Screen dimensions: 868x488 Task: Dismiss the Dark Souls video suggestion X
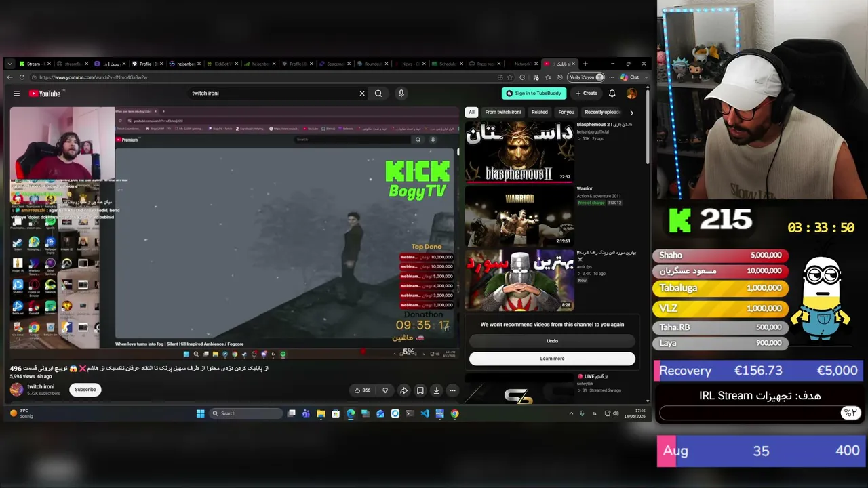[x=580, y=260]
